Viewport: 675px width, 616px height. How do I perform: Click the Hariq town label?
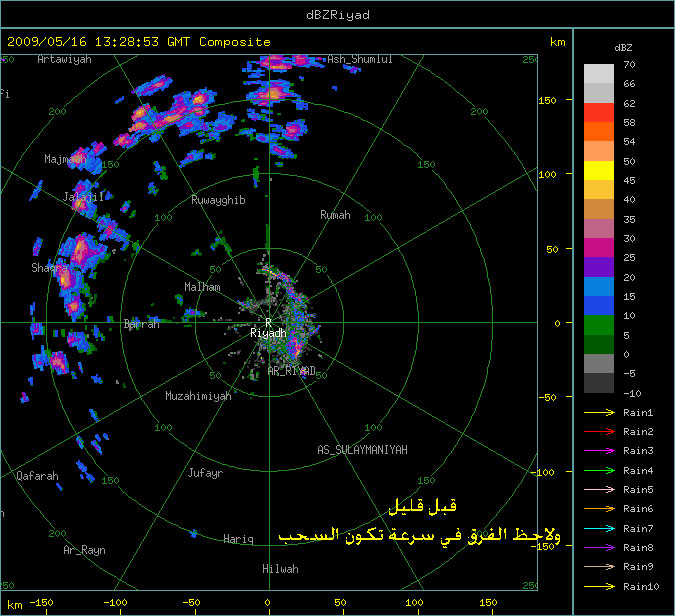tap(238, 539)
